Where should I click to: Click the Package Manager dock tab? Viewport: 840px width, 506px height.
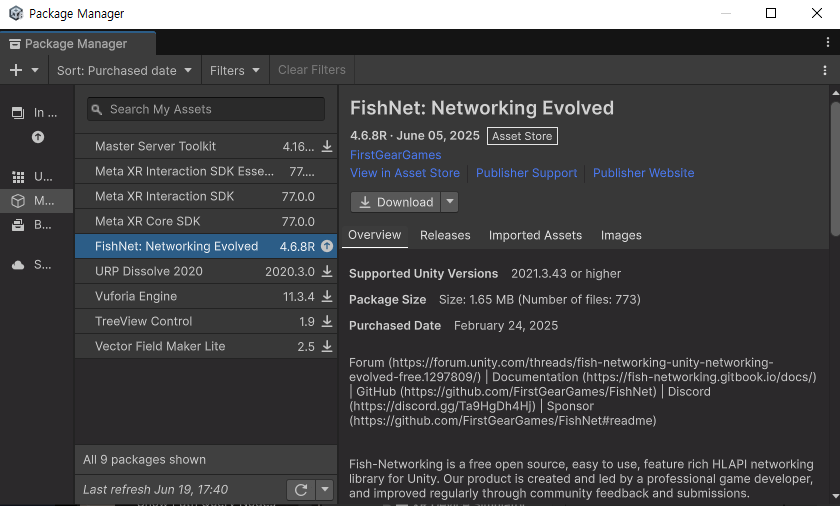[78, 43]
